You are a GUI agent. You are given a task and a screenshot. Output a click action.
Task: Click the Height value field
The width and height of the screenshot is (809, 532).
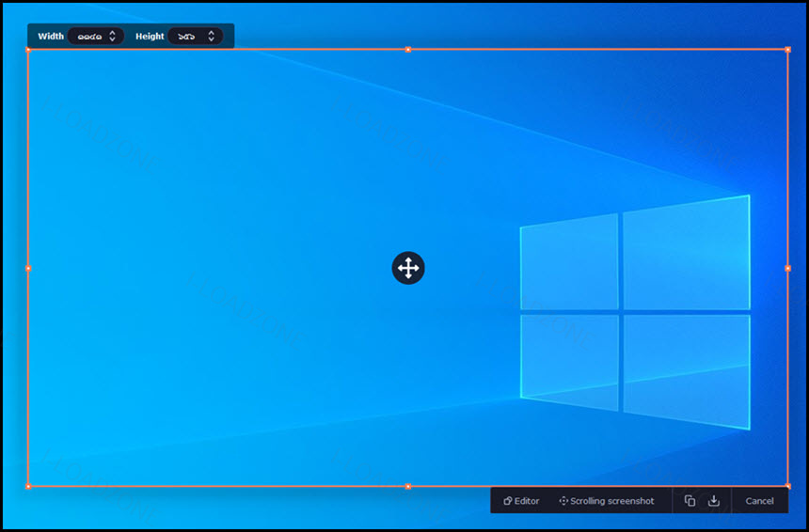pyautogui.click(x=195, y=36)
